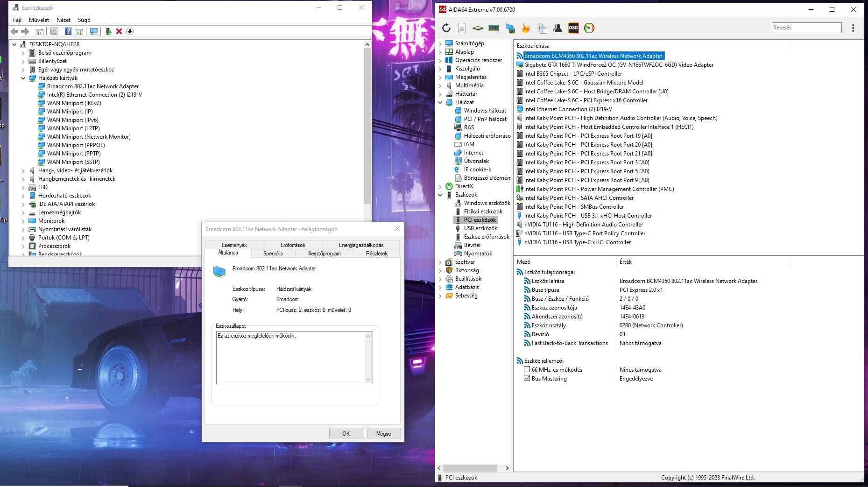868x487 pixels.
Task: Switch to the Energiagazdálkodás tab
Action: [x=361, y=245]
